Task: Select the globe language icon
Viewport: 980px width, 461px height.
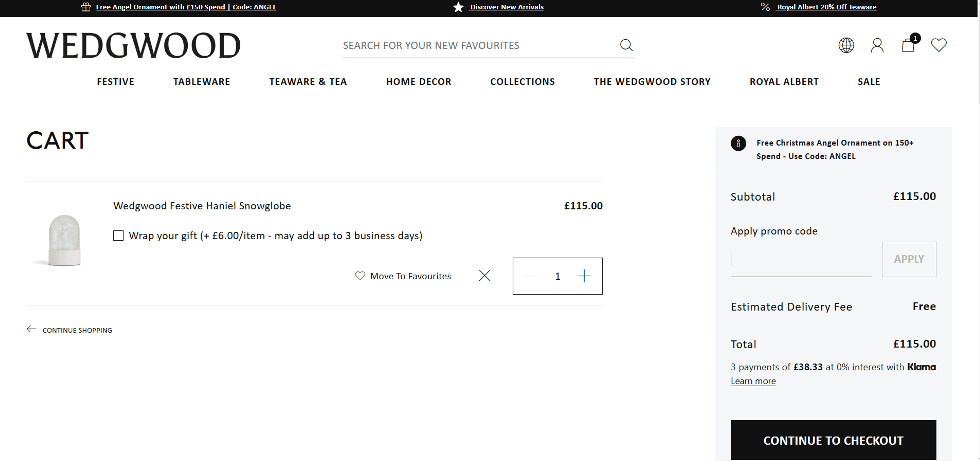Action: pos(846,45)
